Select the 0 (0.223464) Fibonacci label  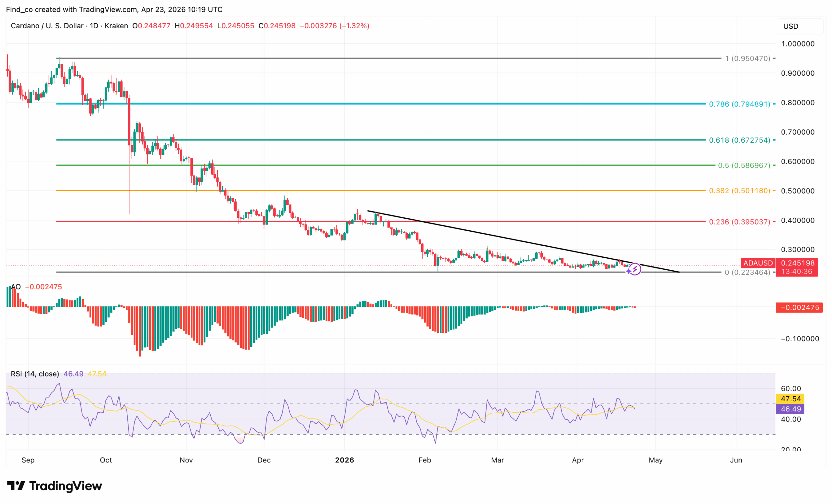747,272
